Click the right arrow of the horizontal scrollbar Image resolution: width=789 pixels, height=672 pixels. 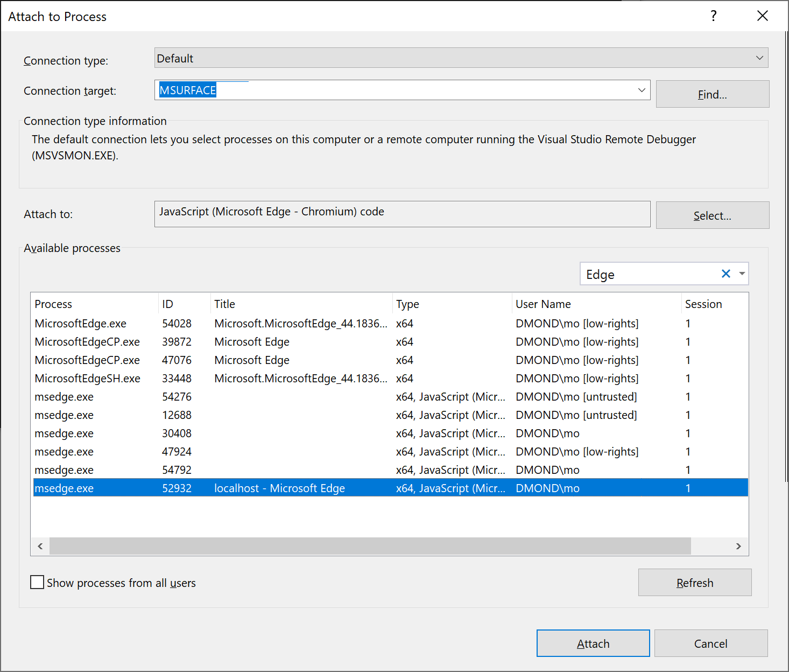(738, 546)
